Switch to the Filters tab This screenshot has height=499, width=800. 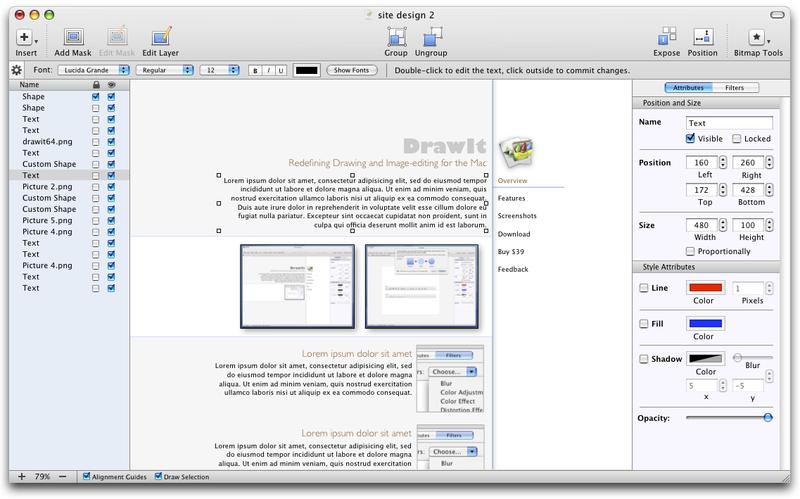(x=734, y=88)
